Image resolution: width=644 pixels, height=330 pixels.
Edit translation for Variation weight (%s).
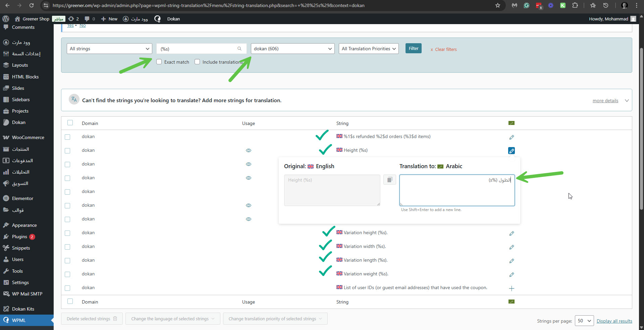(x=512, y=274)
